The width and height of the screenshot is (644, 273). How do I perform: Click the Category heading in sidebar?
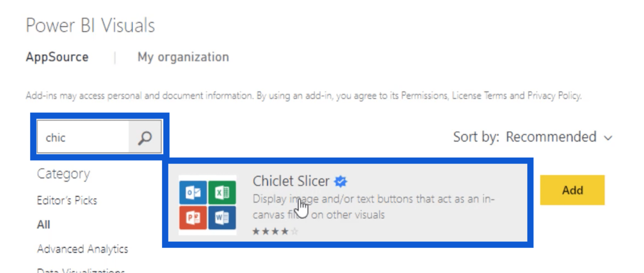[63, 174]
